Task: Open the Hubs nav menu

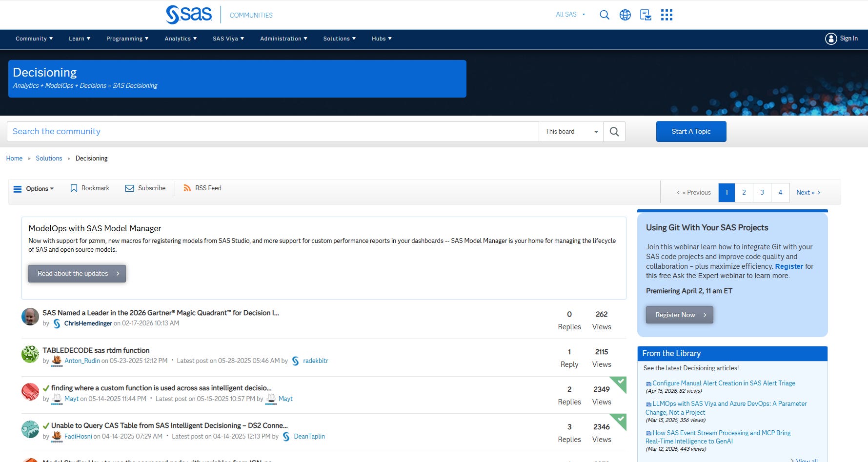Action: 382,39
